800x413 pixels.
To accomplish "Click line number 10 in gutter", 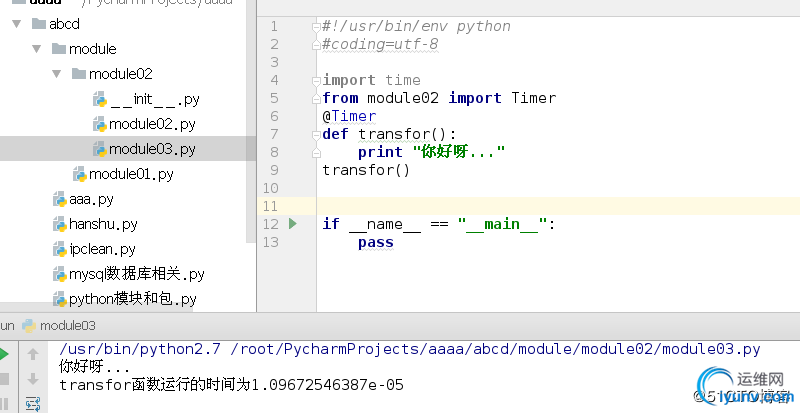I will (x=270, y=188).
